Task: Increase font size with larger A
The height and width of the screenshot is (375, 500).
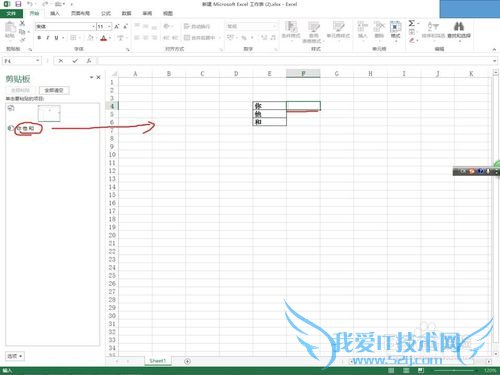Action: tap(117, 26)
